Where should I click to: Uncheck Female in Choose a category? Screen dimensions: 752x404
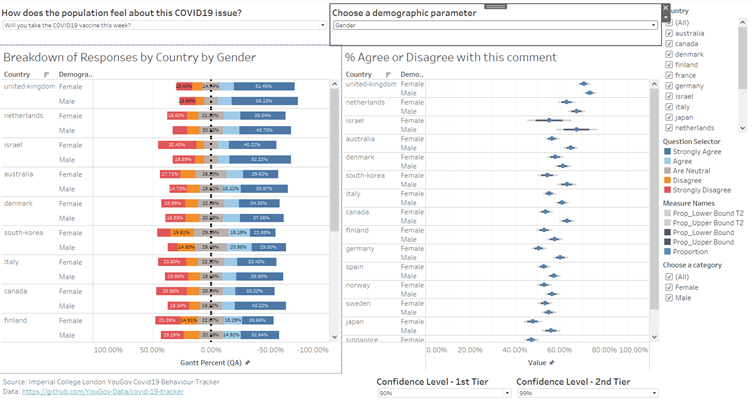click(669, 286)
